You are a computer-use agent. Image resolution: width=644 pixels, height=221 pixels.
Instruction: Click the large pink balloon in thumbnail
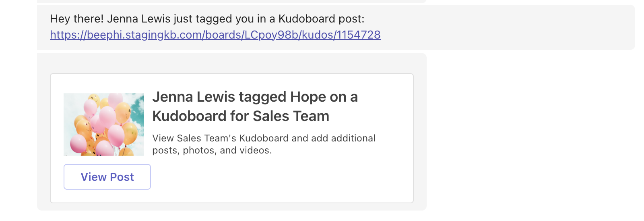[x=107, y=117]
